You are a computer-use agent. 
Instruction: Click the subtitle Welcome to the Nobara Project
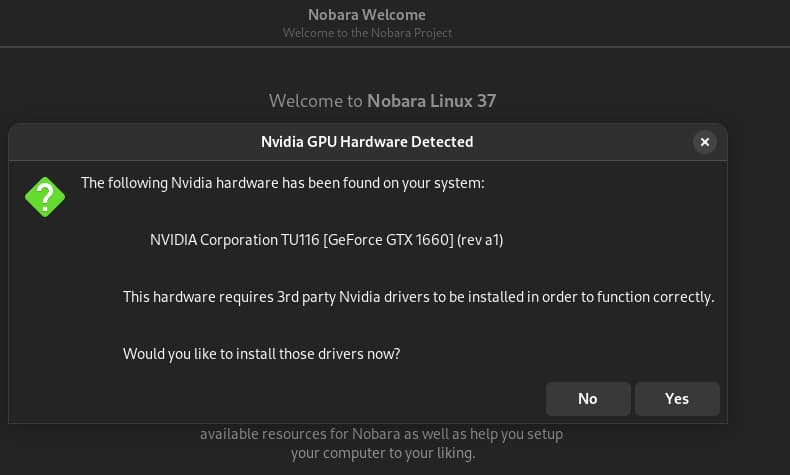(x=367, y=33)
